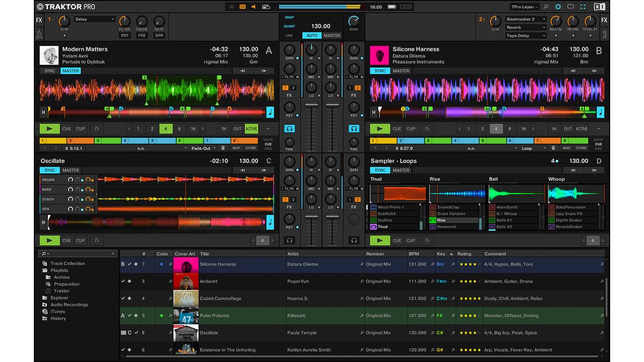Image resolution: width=644 pixels, height=362 pixels.
Task: Open Traktor preferences with the gear icon
Action: [558, 6]
